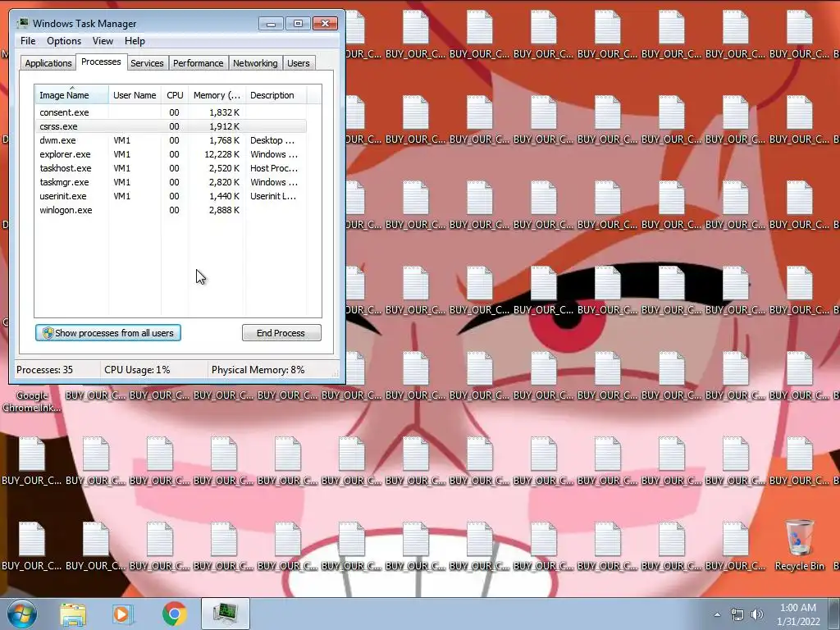Select the userinit.exe process row
The width and height of the screenshot is (840, 630).
(x=171, y=196)
